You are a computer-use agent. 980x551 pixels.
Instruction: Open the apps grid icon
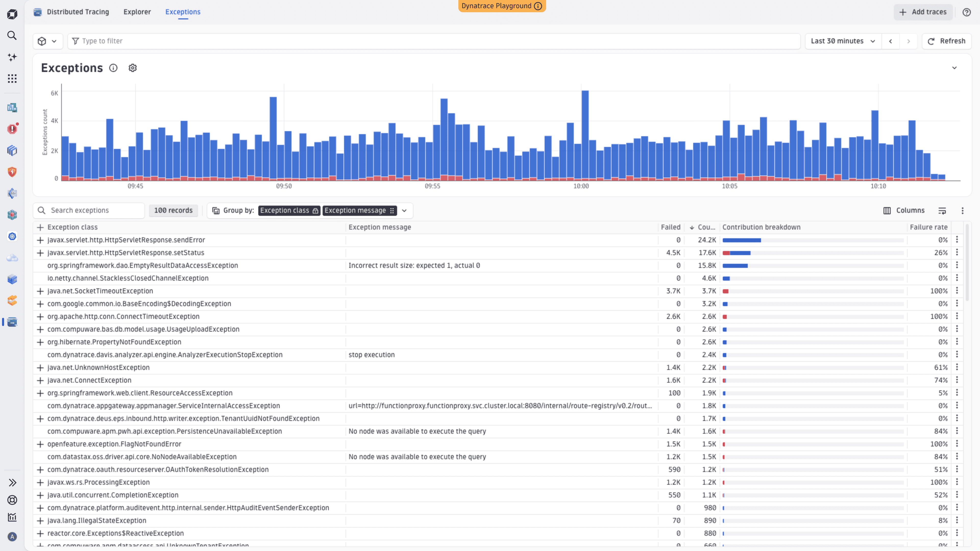click(x=12, y=79)
